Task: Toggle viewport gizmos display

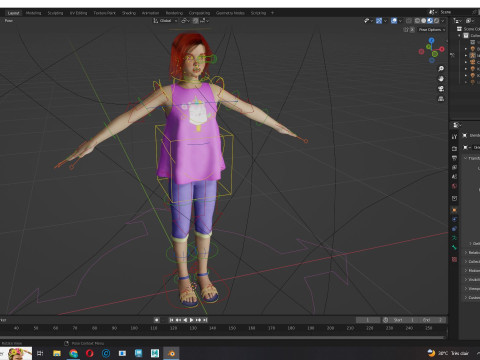Action: [379, 21]
